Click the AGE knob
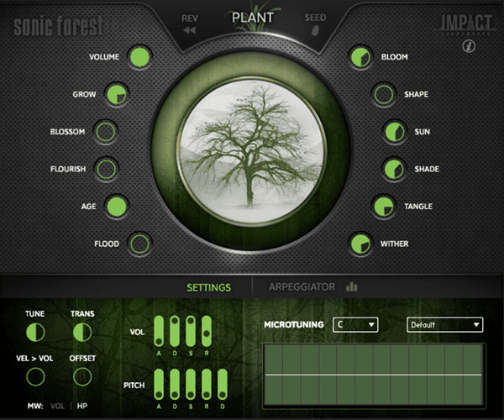Image resolution: width=504 pixels, height=420 pixels. pyautogui.click(x=117, y=207)
